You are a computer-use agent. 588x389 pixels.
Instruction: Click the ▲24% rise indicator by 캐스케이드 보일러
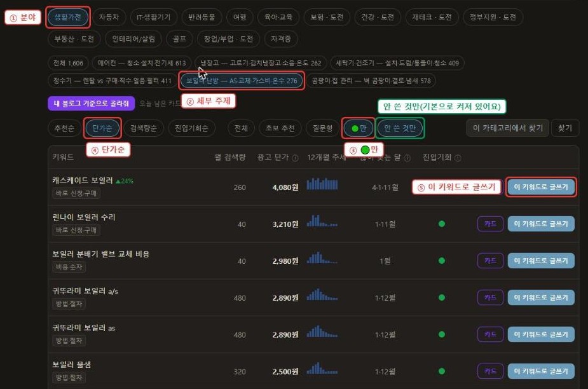tap(125, 181)
